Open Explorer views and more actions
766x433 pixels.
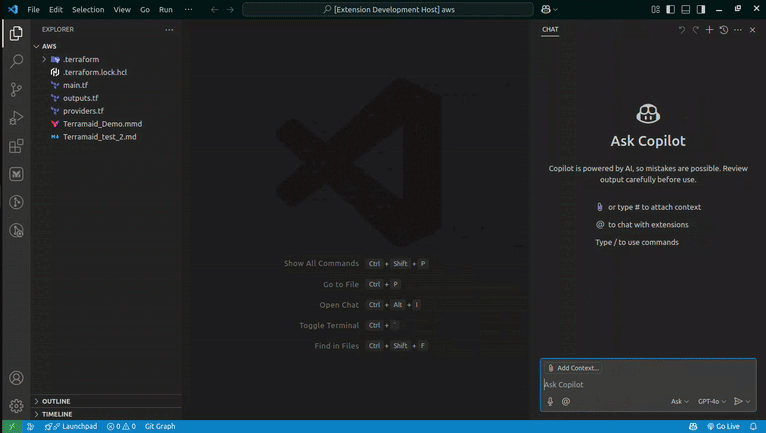tap(169, 30)
